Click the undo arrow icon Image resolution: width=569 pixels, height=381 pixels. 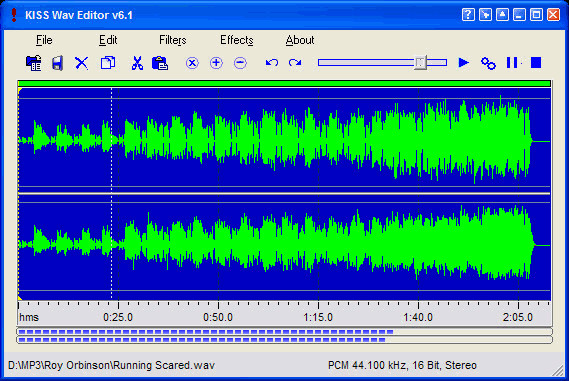272,63
